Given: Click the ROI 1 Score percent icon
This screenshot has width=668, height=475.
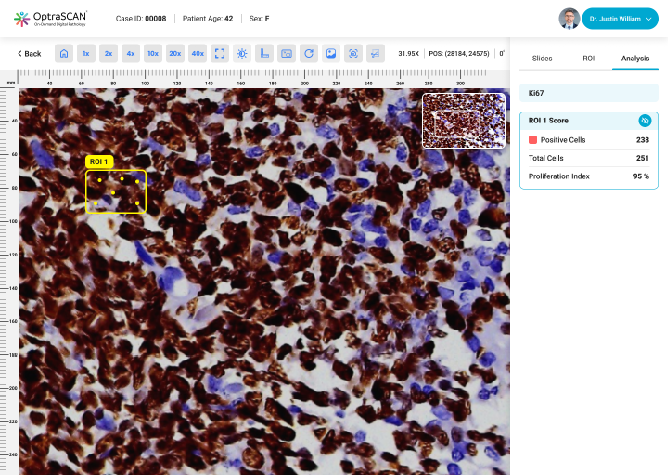Looking at the screenshot, I should [644, 120].
